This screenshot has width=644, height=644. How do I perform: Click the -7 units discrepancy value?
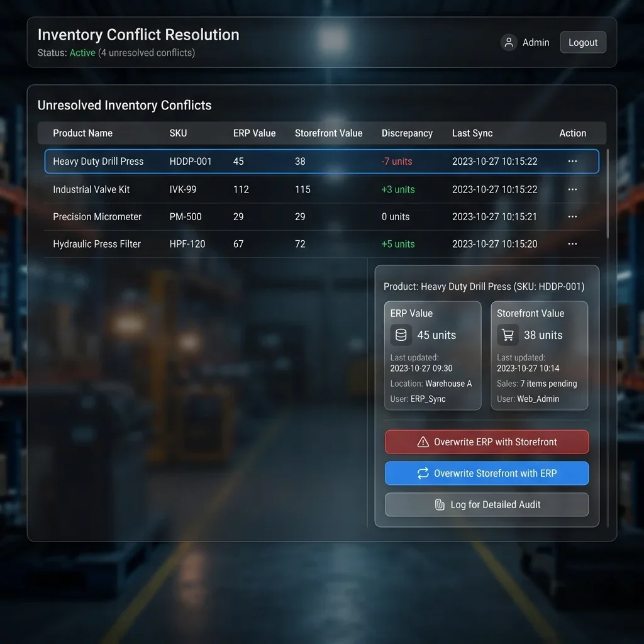click(397, 162)
